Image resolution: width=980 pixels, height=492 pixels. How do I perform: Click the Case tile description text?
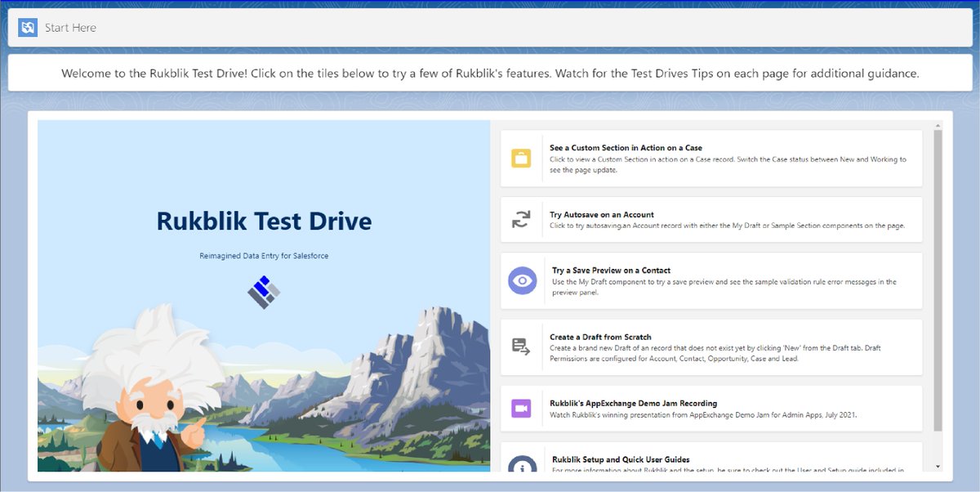click(728, 164)
